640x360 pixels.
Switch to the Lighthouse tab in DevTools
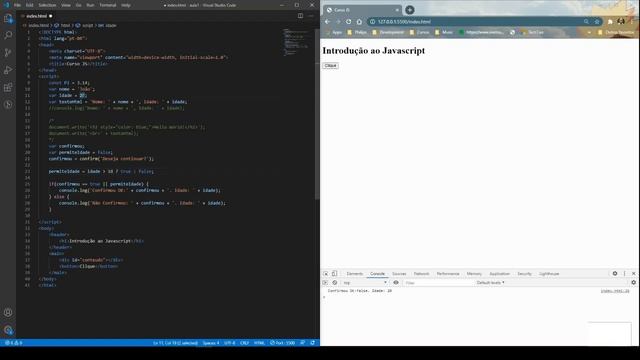pos(549,273)
